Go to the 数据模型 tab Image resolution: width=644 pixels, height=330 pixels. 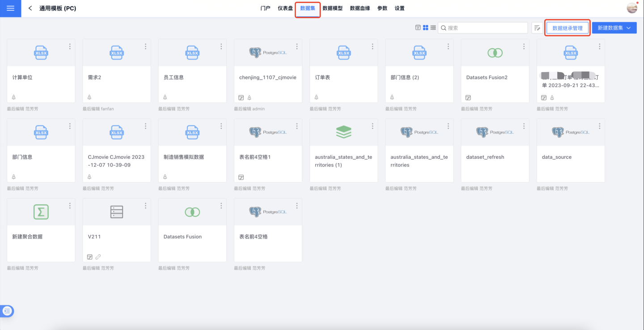[x=332, y=8]
